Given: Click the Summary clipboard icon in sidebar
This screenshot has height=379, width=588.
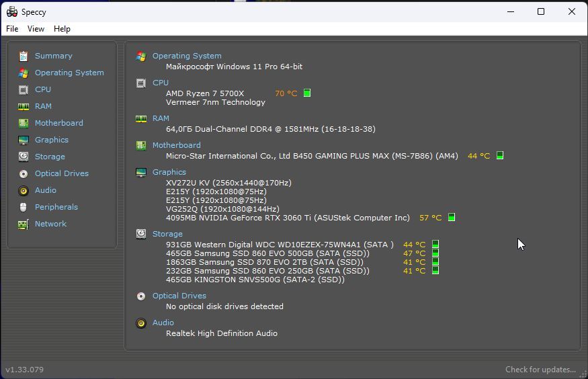Looking at the screenshot, I should (x=24, y=56).
